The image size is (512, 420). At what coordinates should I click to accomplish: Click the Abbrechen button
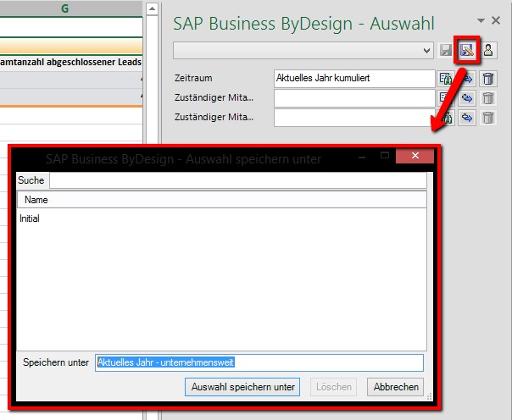click(394, 387)
